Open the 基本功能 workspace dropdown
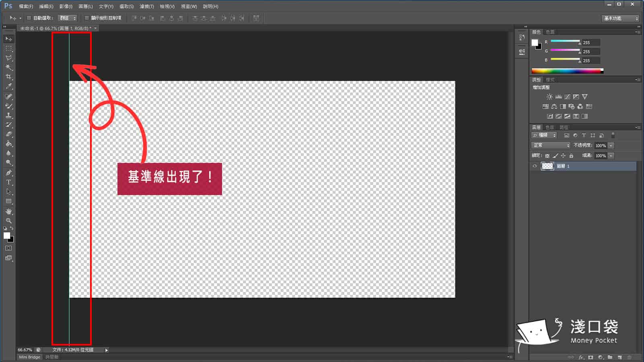The width and height of the screenshot is (644, 362). (619, 18)
